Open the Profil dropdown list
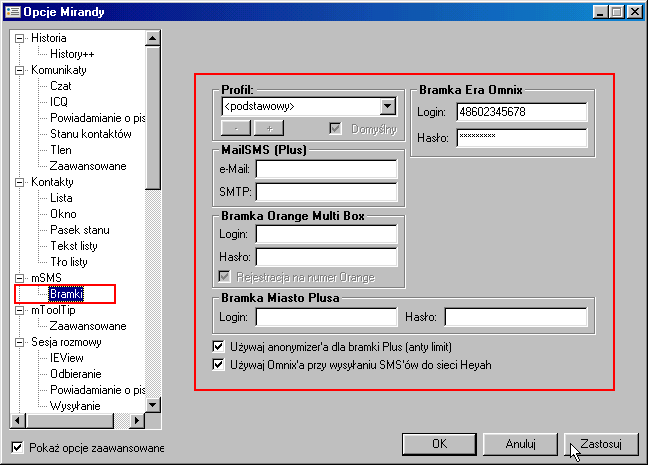The height and width of the screenshot is (465, 648). [388, 105]
